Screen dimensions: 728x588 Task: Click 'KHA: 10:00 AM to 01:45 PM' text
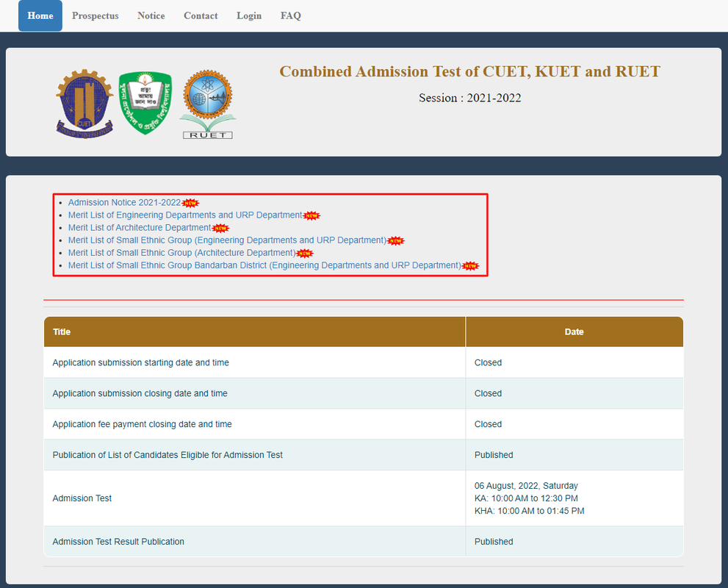pos(529,511)
